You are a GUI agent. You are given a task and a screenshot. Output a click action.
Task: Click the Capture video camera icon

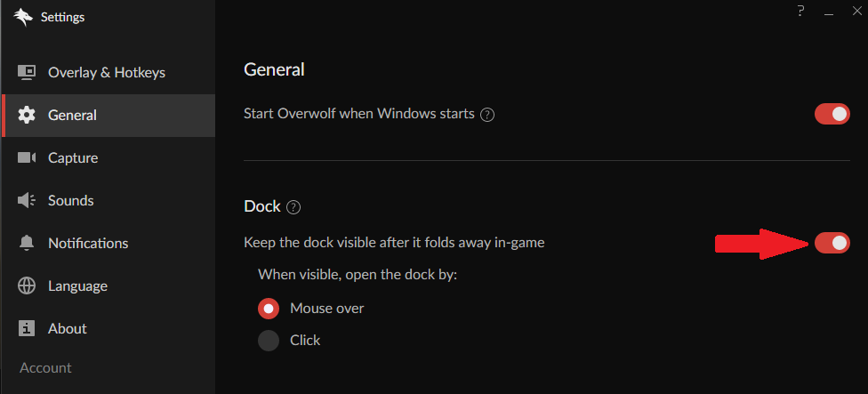click(x=27, y=157)
